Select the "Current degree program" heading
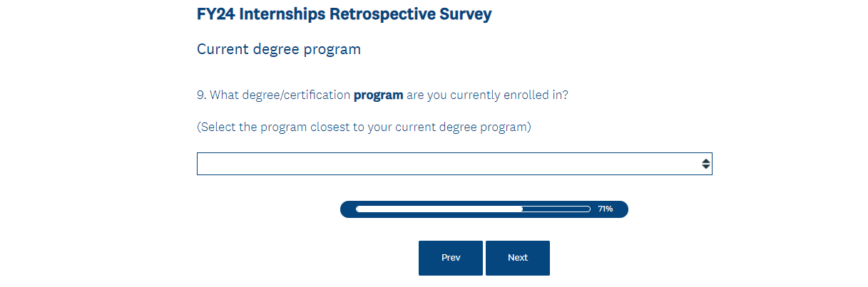 click(279, 50)
